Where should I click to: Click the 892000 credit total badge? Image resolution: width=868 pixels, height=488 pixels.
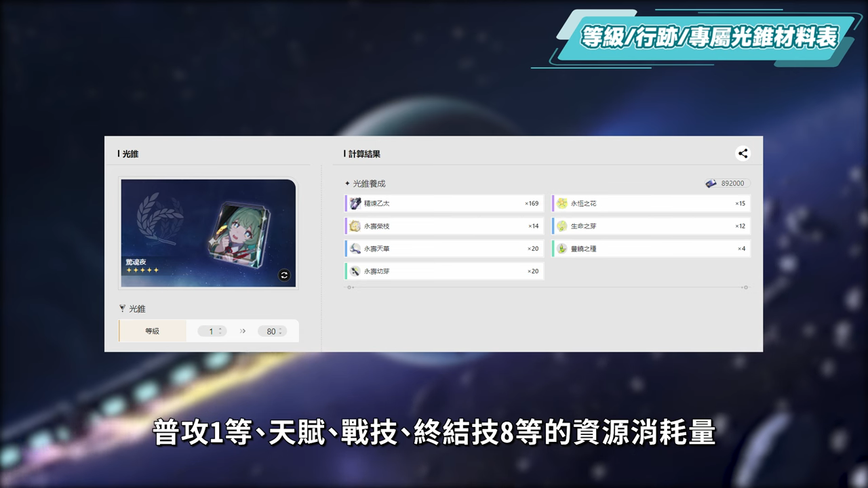(x=728, y=184)
